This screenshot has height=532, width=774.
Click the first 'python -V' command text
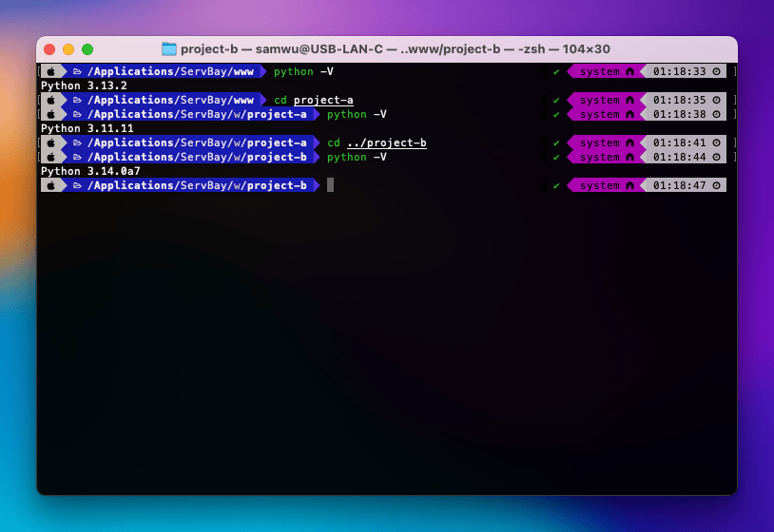pyautogui.click(x=303, y=71)
